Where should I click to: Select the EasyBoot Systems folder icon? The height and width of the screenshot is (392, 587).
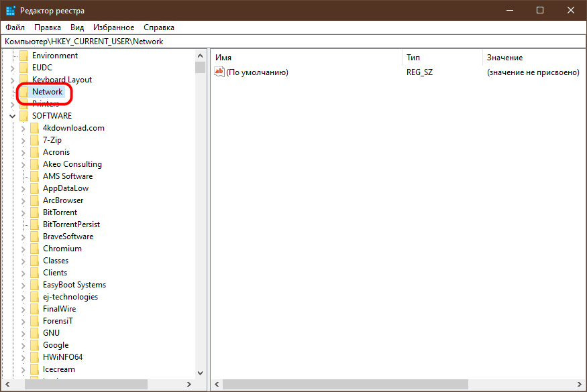point(34,285)
